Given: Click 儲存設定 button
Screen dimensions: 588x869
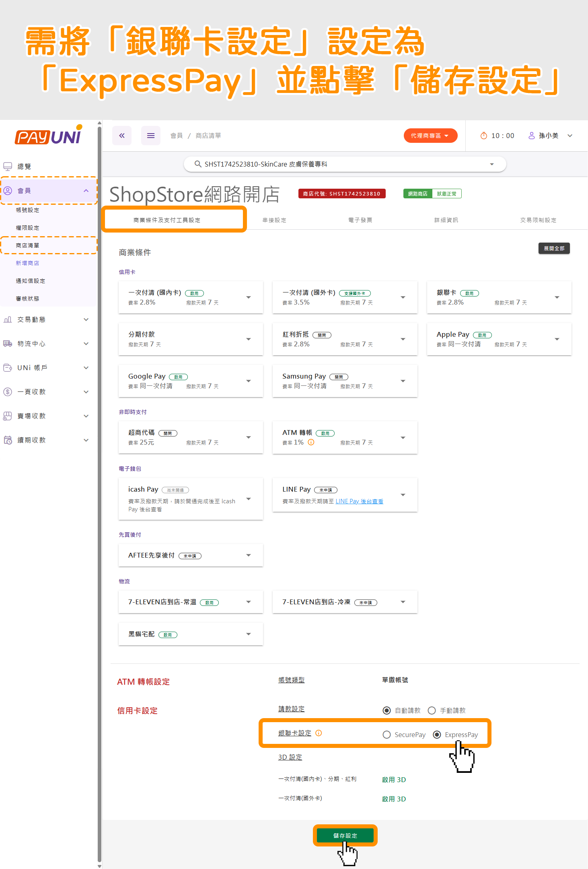Looking at the screenshot, I should pos(345,836).
